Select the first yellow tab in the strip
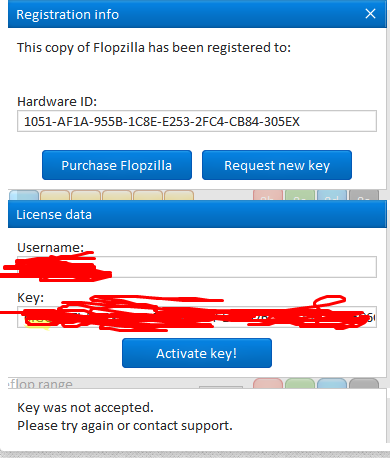This screenshot has width=390, height=458. (x=55, y=195)
